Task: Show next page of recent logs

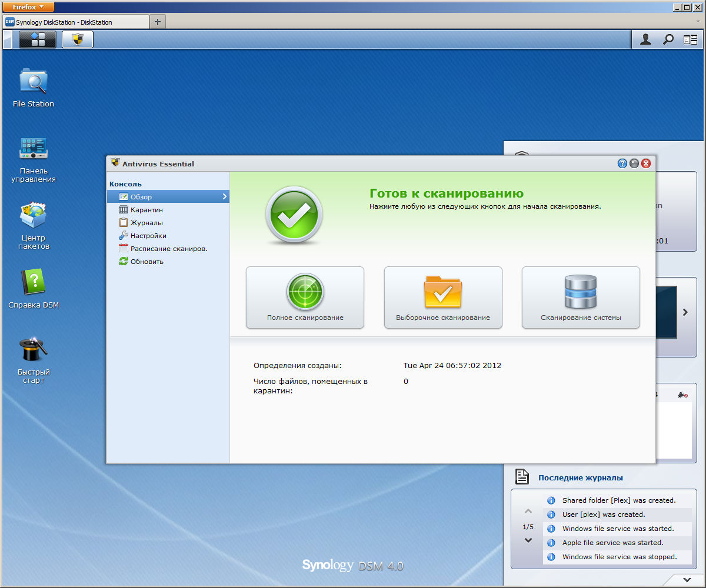Action: pos(528,540)
